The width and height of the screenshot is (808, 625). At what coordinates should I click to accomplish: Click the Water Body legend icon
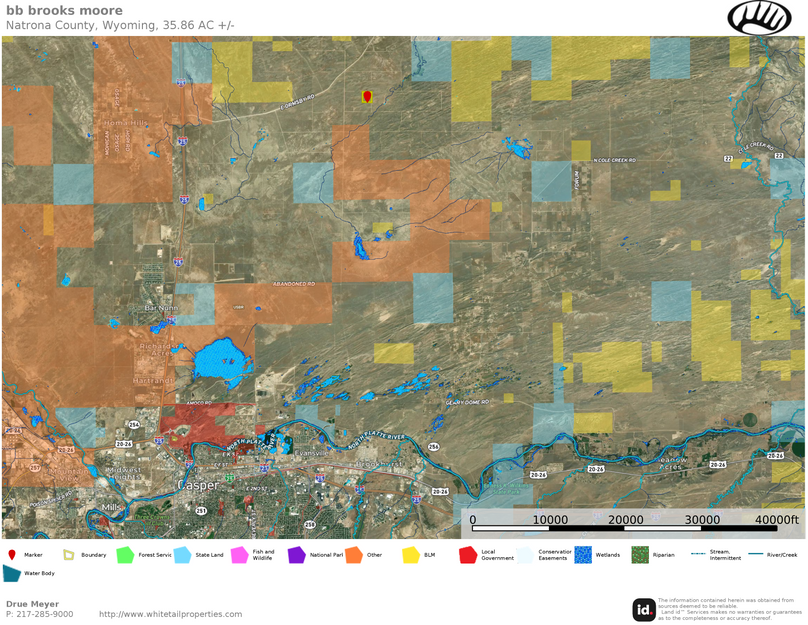(x=11, y=573)
